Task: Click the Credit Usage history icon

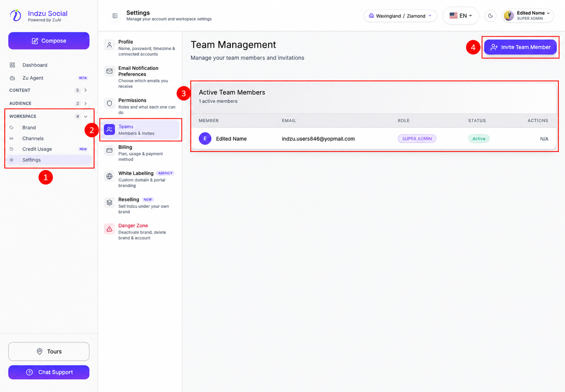Action: coord(12,149)
